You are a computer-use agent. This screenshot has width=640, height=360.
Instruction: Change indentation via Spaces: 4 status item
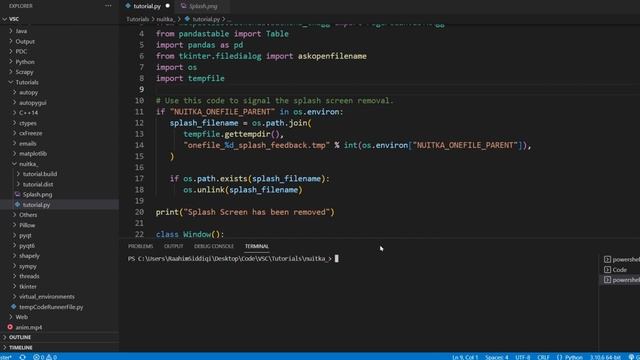497,357
